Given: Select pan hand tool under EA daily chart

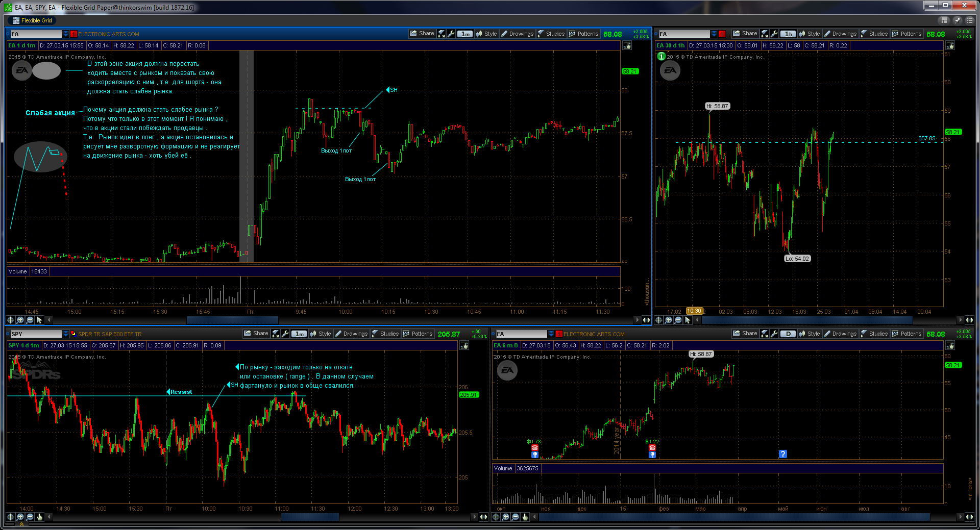Looking at the screenshot, I should point(525,517).
